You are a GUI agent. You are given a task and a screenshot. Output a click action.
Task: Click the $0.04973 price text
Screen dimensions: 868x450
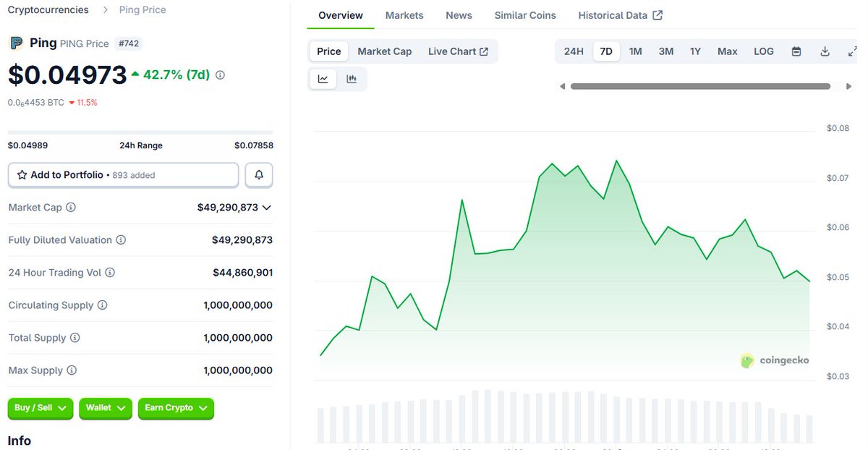(66, 75)
